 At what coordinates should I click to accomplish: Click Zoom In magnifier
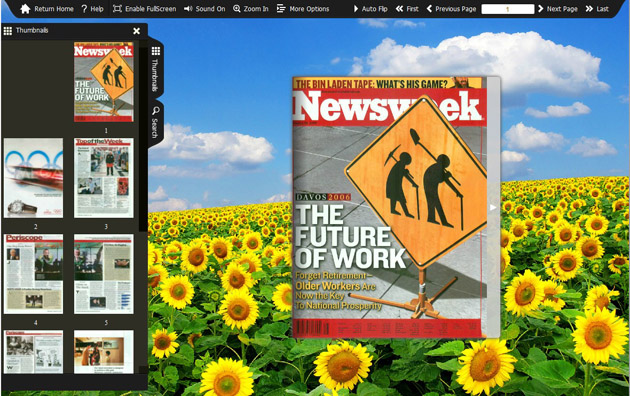[x=250, y=8]
